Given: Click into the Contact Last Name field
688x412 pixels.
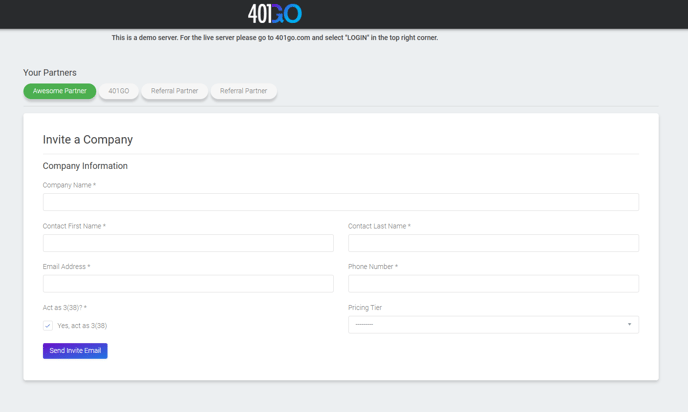Looking at the screenshot, I should pyautogui.click(x=493, y=243).
